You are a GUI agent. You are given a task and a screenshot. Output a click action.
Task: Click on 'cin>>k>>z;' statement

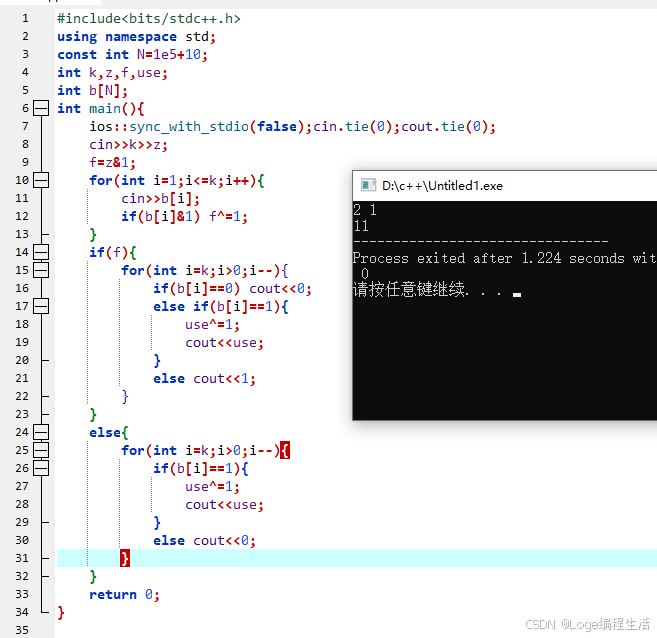click(128, 145)
